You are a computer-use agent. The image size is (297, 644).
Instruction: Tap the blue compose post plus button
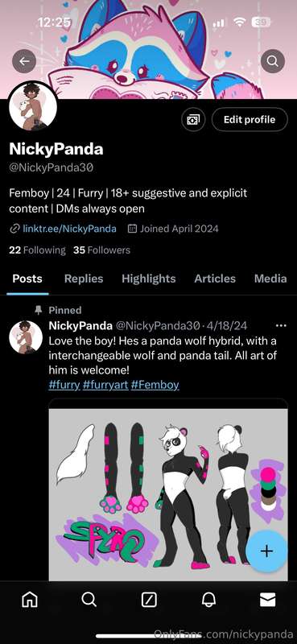[x=267, y=551]
